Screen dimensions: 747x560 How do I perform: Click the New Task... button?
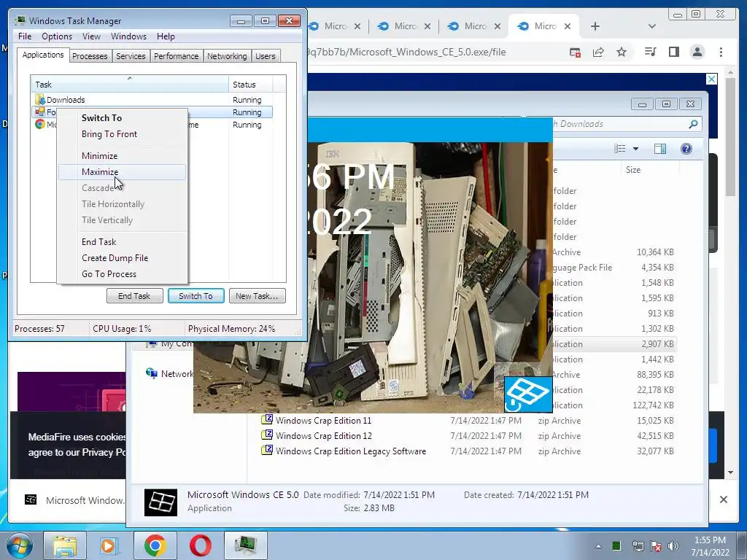coord(257,296)
